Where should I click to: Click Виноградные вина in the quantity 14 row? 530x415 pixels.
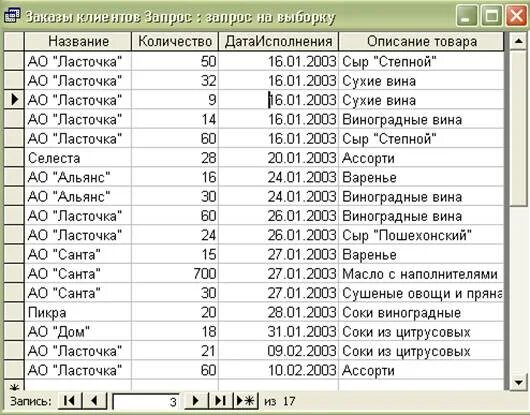(421, 119)
